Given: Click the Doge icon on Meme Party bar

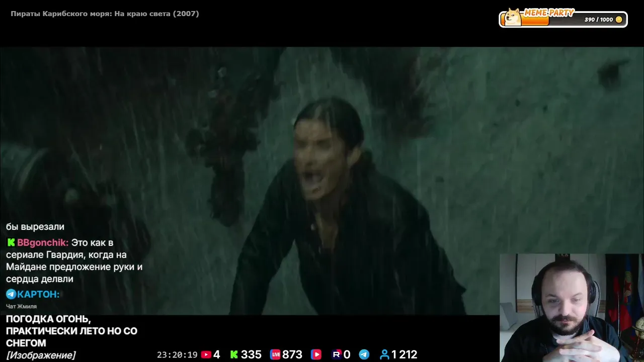Looking at the screenshot, I should (x=513, y=17).
